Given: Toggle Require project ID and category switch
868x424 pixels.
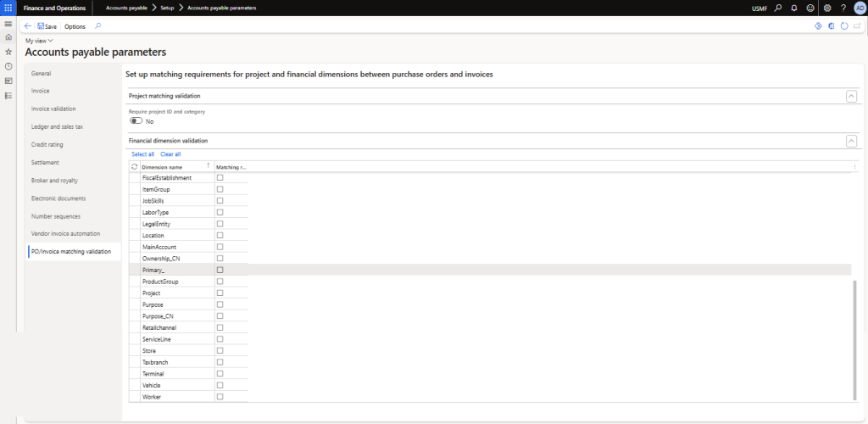Looking at the screenshot, I should click(x=136, y=121).
